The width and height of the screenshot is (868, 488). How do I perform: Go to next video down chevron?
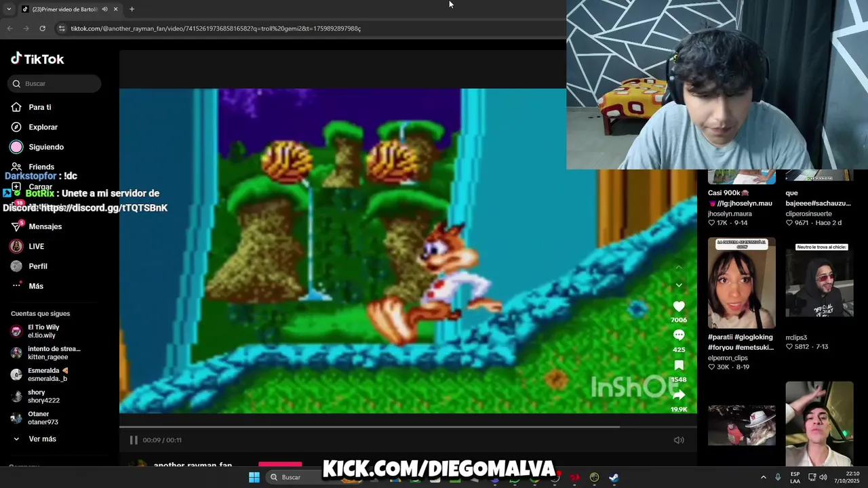(679, 285)
